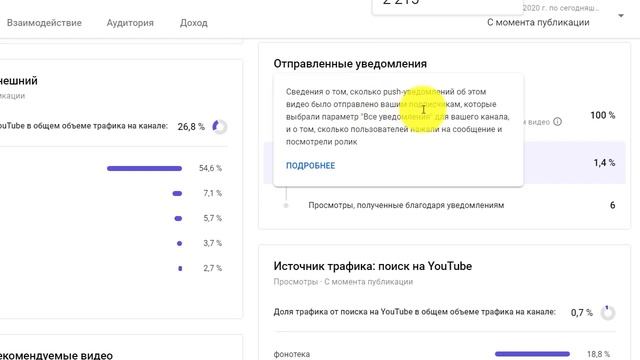The image size is (640, 360).
Task: Click the 100 % value in notifications card
Action: pyautogui.click(x=602, y=116)
